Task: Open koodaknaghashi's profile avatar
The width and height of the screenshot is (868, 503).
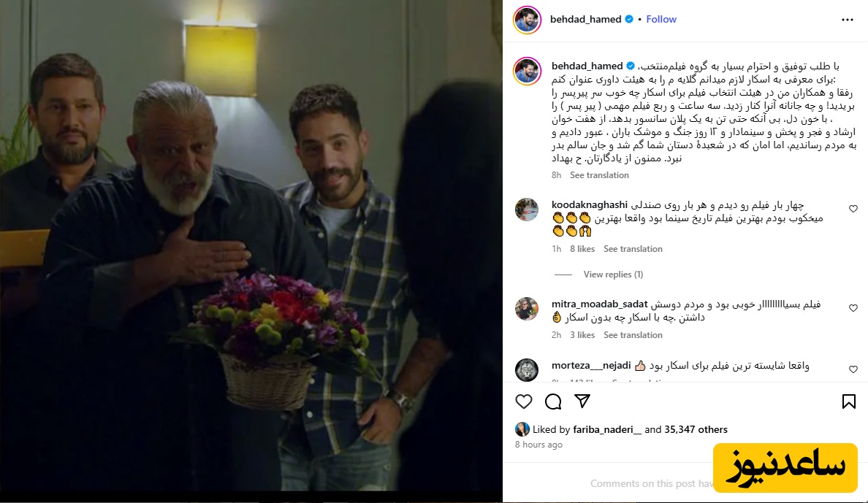Action: pos(527,210)
